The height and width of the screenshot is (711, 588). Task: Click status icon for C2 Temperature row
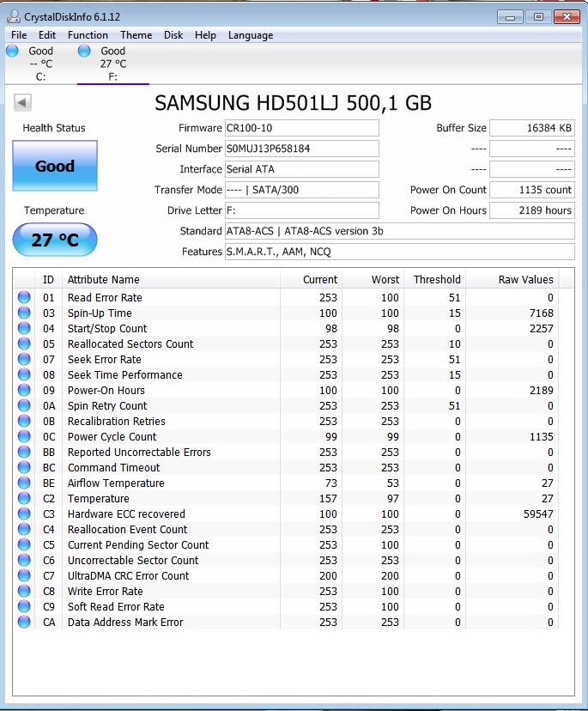point(24,498)
